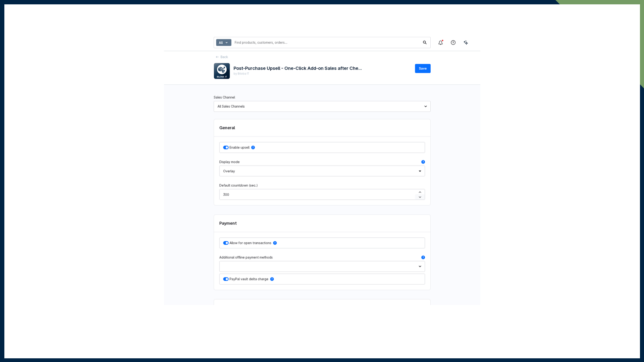This screenshot has height=362, width=644.
Task: Click help icon for Display mode
Action: (423, 162)
